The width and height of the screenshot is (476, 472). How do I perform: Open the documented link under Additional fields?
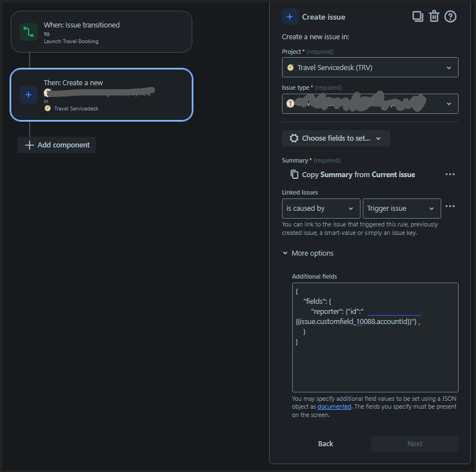click(334, 406)
